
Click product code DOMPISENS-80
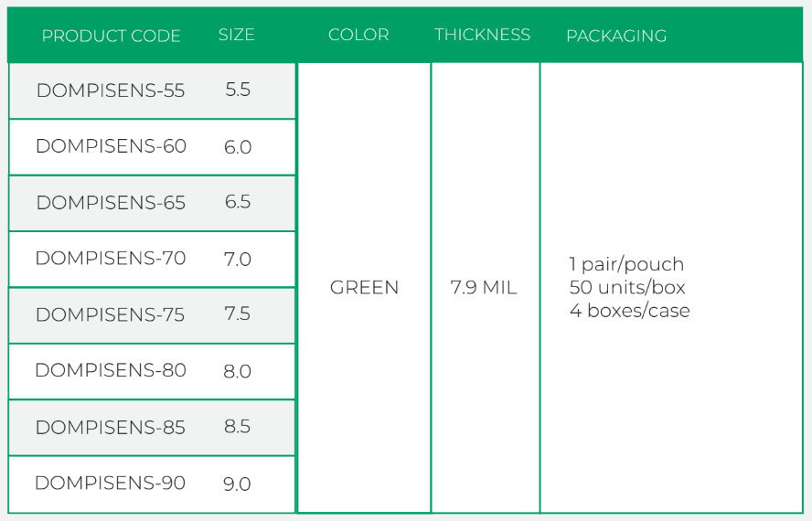[111, 370]
